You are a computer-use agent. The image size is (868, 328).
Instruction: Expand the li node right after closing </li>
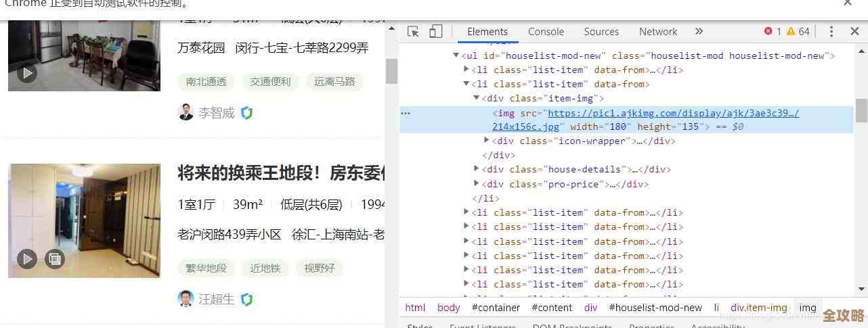[466, 212]
